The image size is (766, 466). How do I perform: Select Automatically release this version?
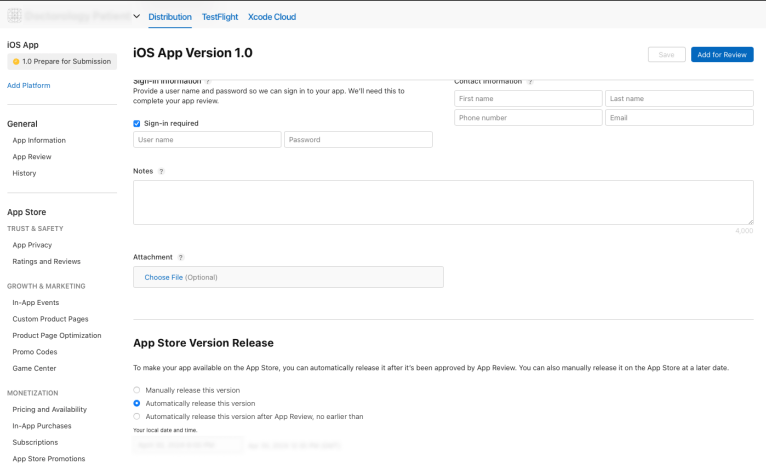[x=137, y=403]
